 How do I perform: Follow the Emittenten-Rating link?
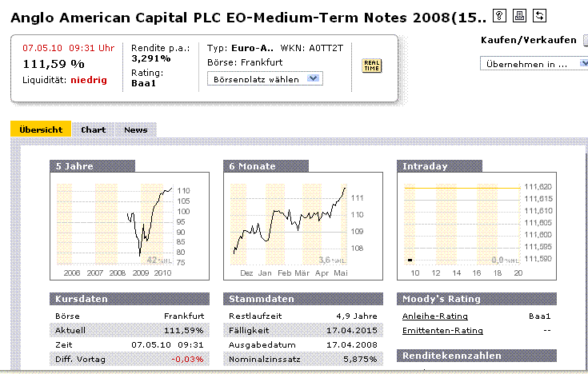tap(430, 330)
